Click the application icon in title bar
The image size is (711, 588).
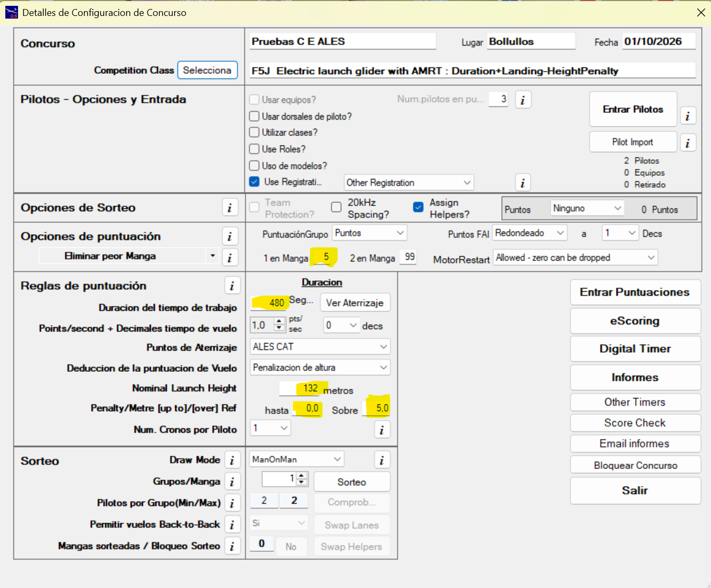[x=11, y=12]
